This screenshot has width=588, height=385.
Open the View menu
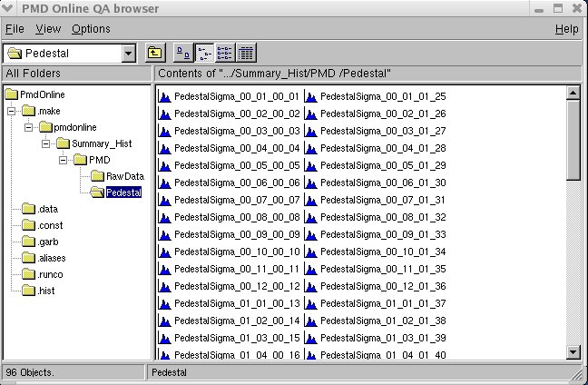click(x=48, y=29)
